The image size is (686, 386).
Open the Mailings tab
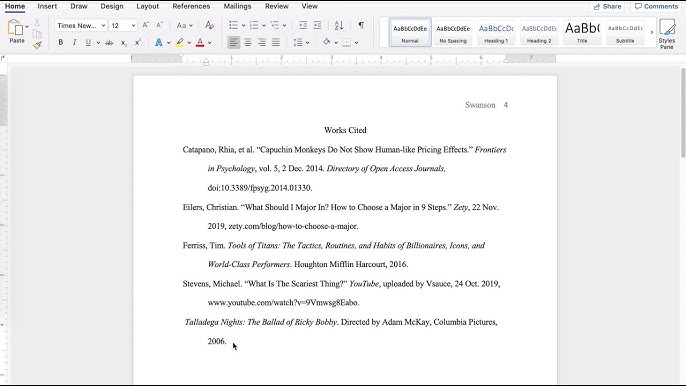tap(237, 6)
